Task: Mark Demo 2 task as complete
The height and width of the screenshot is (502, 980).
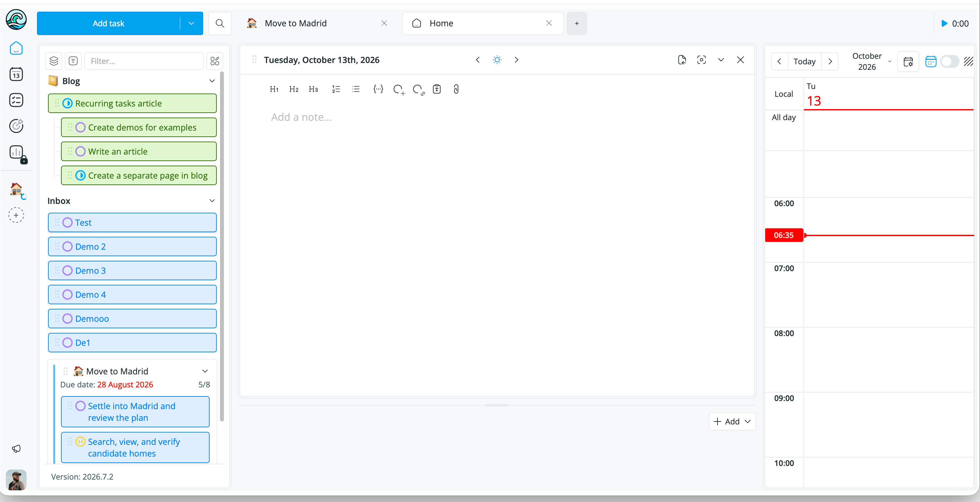Action: (x=67, y=246)
